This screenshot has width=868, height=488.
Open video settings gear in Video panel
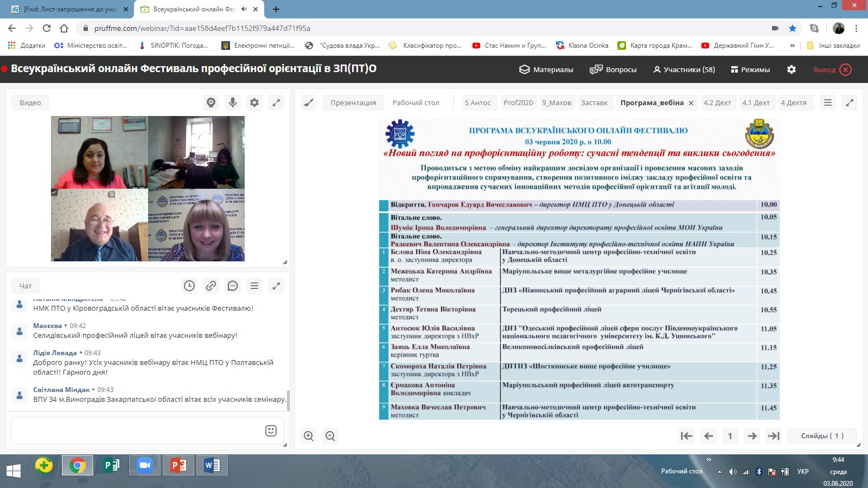(254, 102)
